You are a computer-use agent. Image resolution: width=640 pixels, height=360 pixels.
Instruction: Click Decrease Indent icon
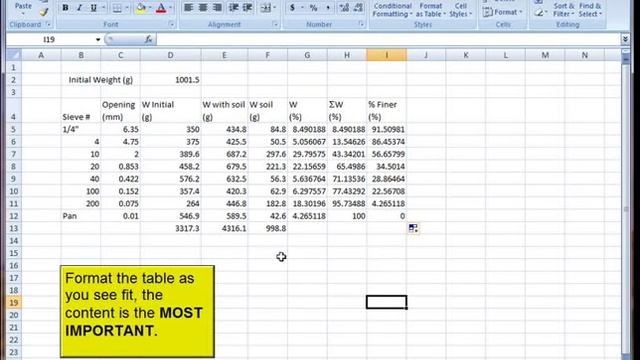[x=233, y=8]
